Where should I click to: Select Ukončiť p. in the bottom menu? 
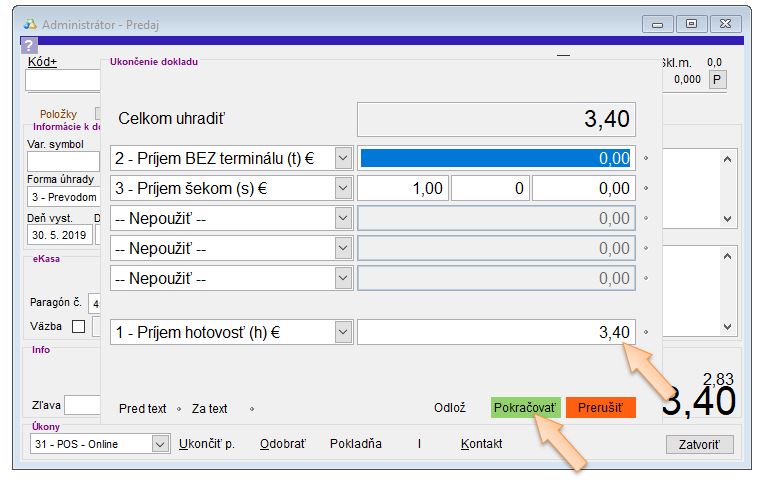coord(206,444)
